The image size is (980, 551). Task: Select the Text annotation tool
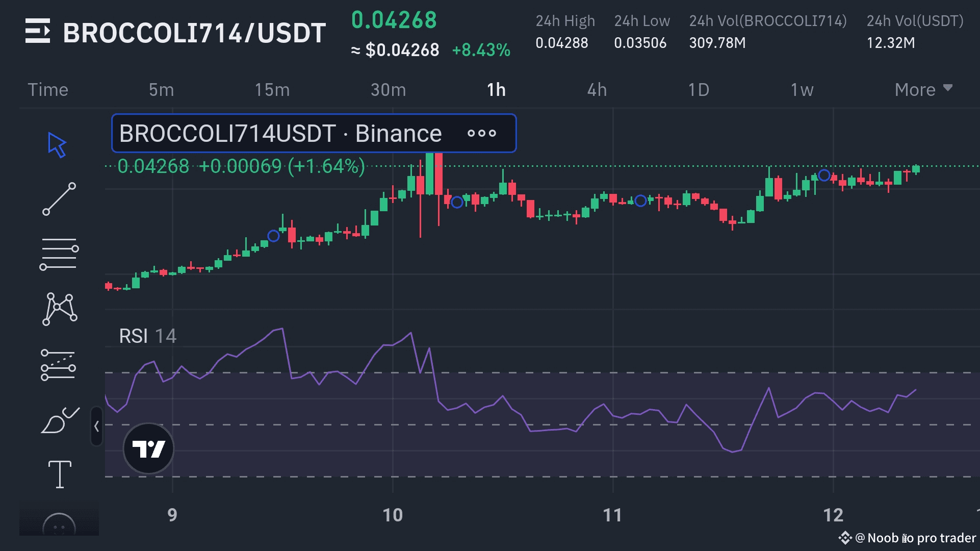click(x=60, y=474)
